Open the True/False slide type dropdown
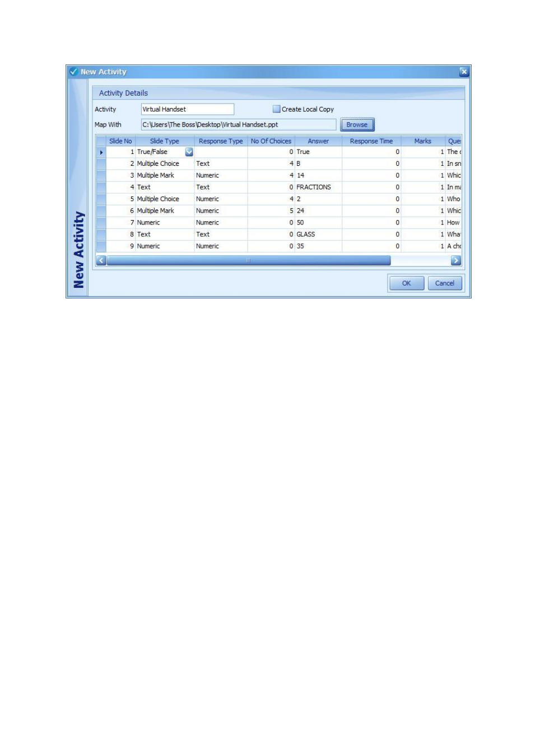The image size is (535, 756). (x=189, y=152)
